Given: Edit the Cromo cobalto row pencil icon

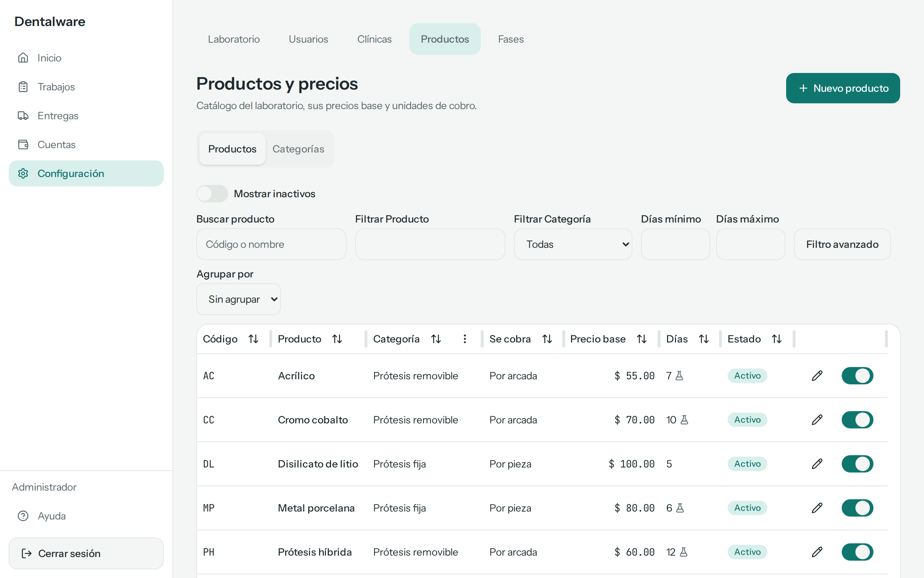Looking at the screenshot, I should pyautogui.click(x=817, y=420).
